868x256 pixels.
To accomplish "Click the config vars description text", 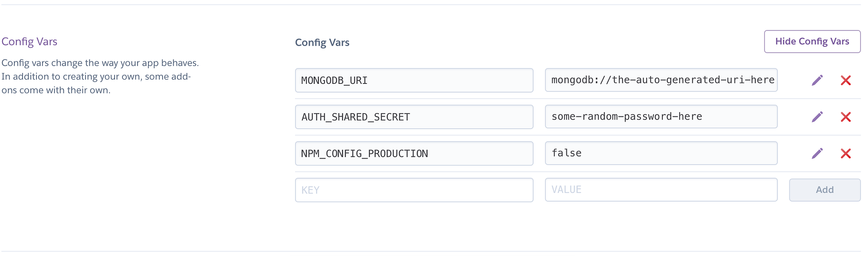I will pyautogui.click(x=100, y=63).
